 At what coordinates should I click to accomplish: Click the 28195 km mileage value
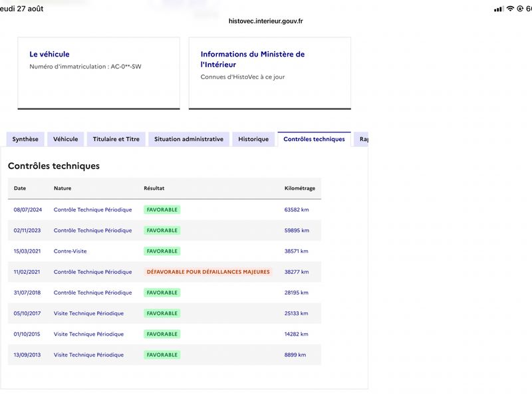[x=296, y=293]
